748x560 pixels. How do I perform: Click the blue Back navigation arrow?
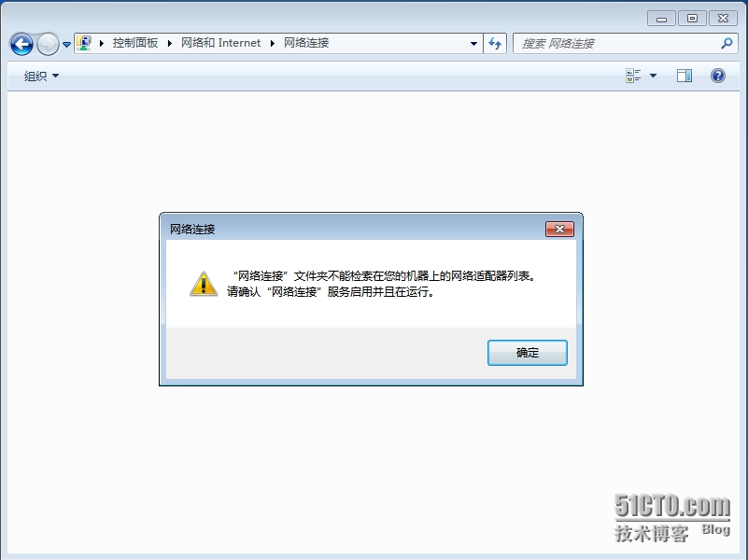(21, 44)
